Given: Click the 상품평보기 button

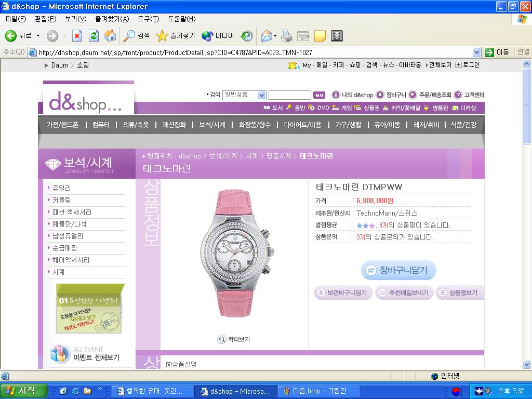Looking at the screenshot, I should [x=460, y=292].
